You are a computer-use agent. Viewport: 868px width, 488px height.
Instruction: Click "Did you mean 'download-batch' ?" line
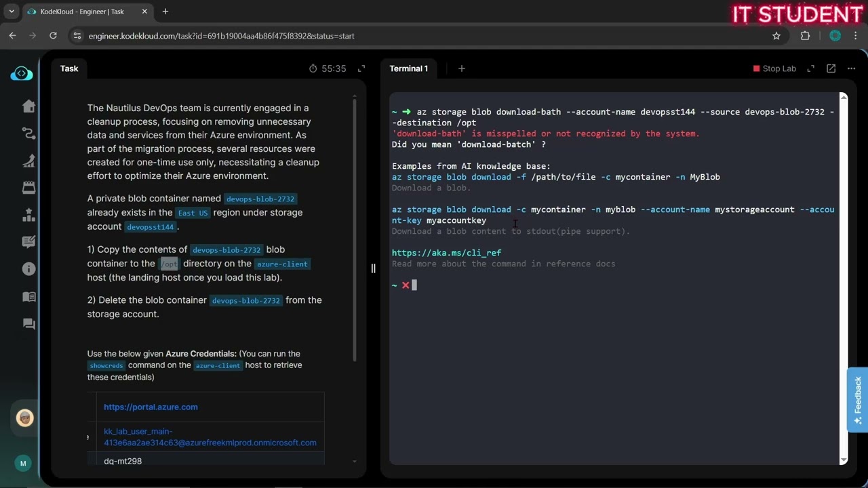pos(469,144)
